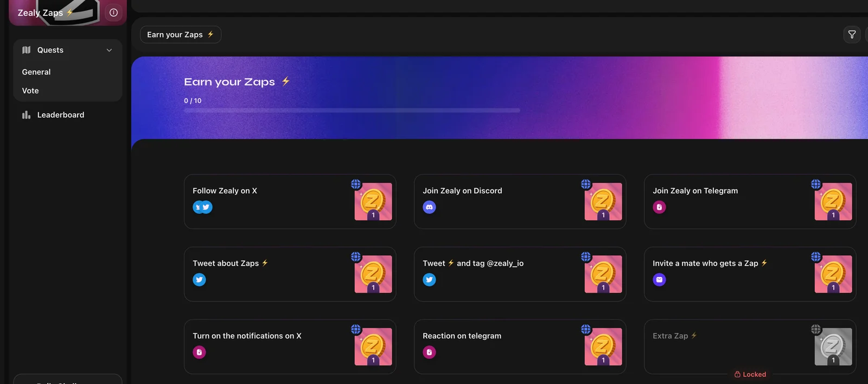This screenshot has height=384, width=868.
Task: Select the Vote quests category
Action: 30,91
